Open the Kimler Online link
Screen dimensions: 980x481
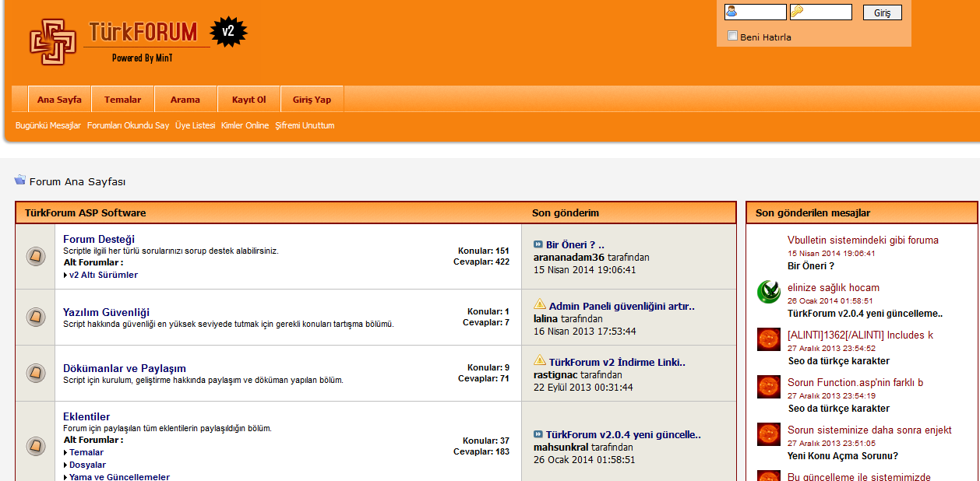[245, 125]
